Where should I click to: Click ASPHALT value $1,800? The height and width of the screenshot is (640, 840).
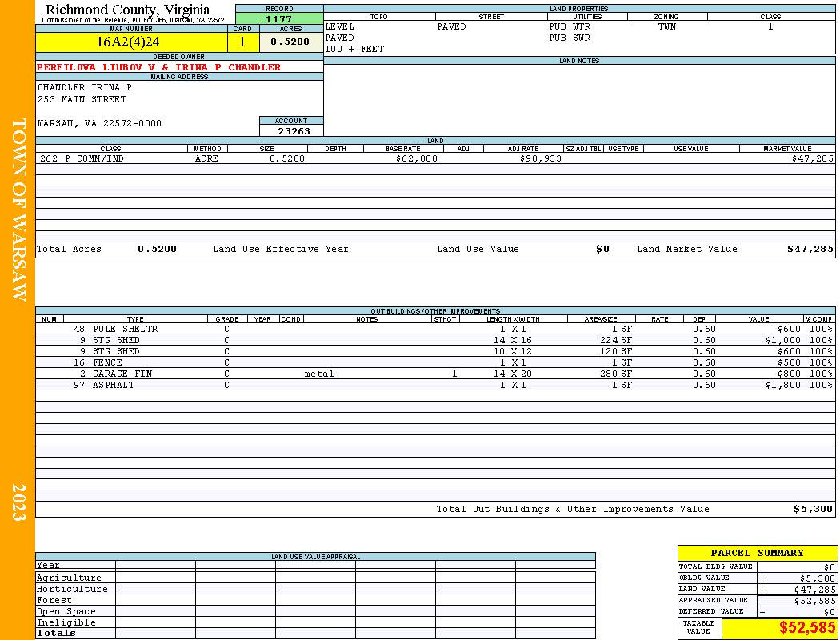tap(782, 386)
